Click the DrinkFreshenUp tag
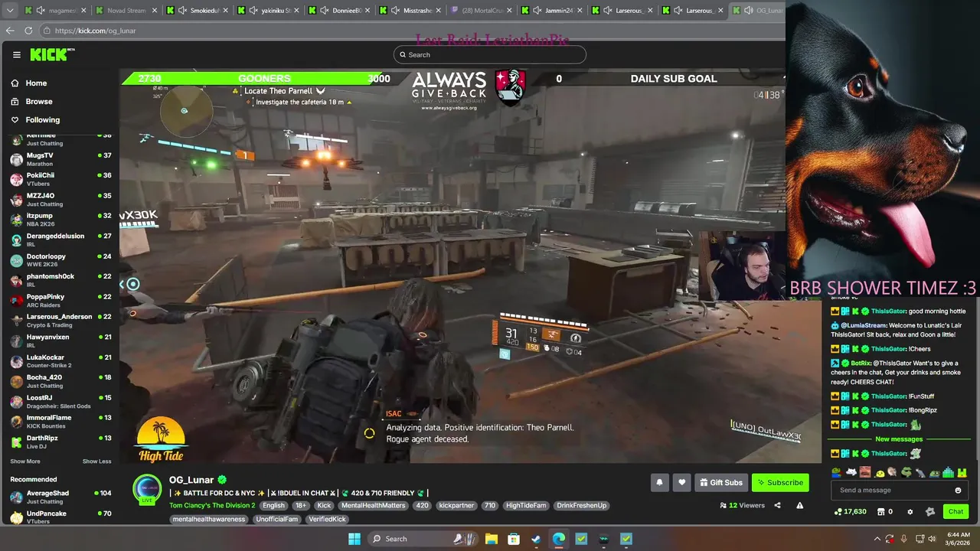 (x=581, y=506)
